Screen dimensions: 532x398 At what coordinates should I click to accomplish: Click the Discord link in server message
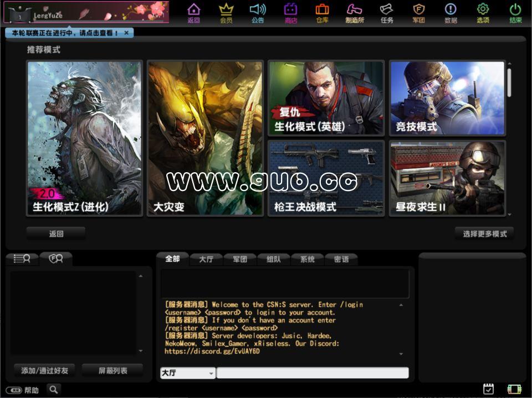click(x=212, y=352)
